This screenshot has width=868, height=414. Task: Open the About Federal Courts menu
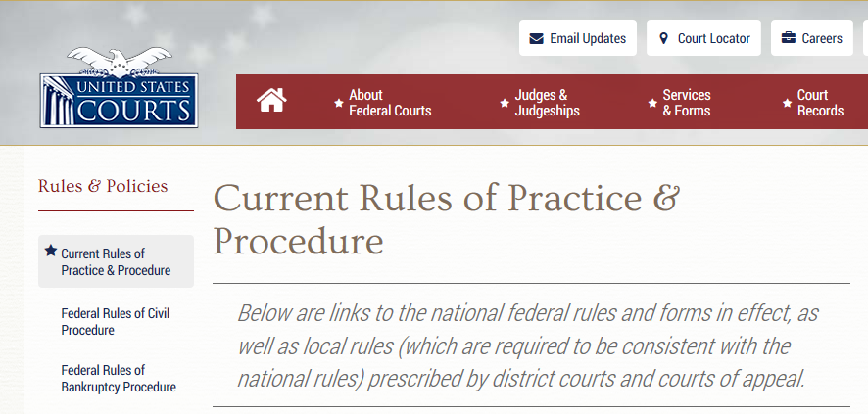tap(390, 103)
